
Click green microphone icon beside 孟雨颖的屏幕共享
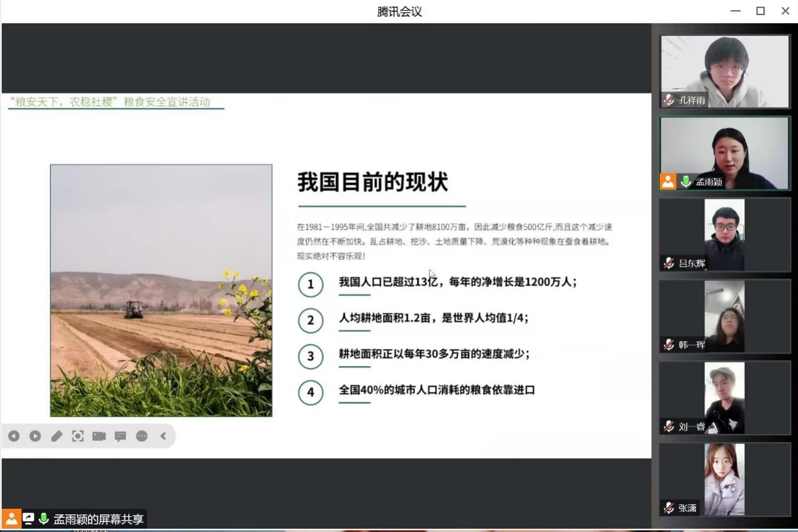coord(44,519)
